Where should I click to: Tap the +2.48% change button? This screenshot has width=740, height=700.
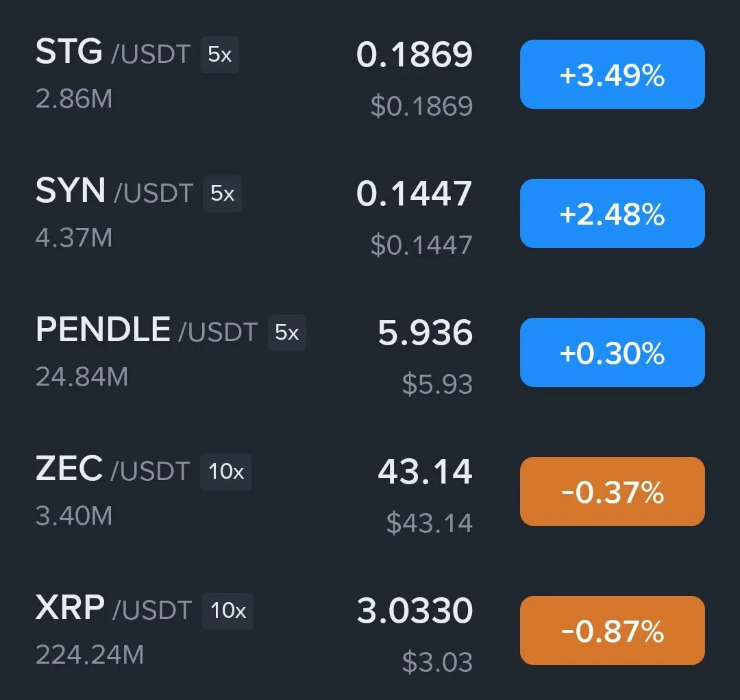[612, 213]
